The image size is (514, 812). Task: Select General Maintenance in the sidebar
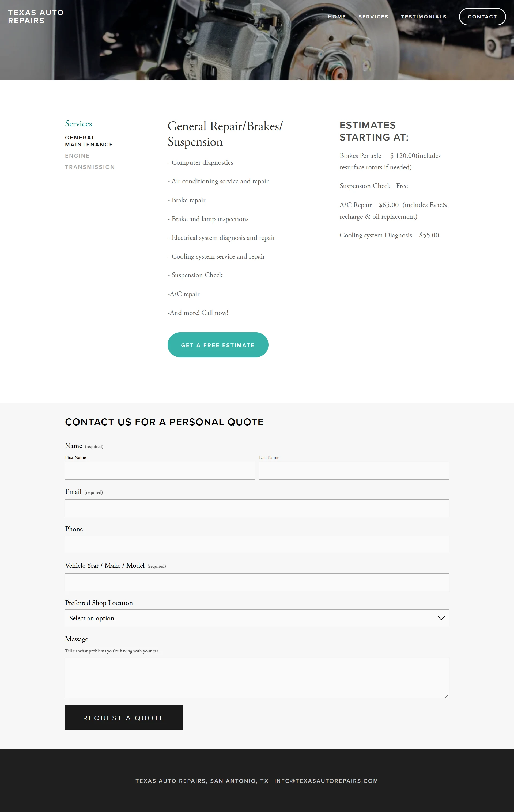pyautogui.click(x=89, y=141)
